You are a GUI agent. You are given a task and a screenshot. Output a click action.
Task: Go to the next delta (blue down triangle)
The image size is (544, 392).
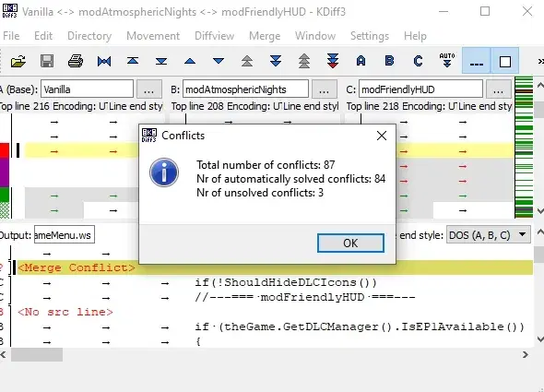(219, 62)
